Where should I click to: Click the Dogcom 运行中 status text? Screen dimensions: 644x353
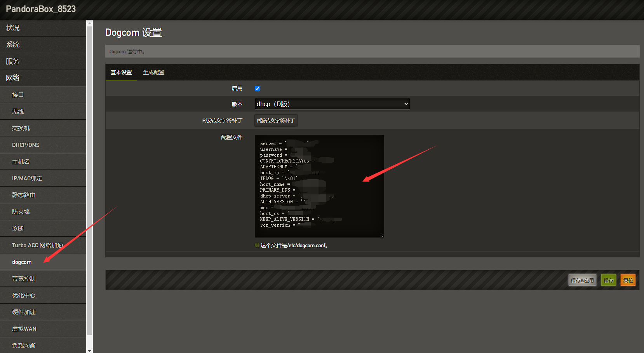point(127,51)
